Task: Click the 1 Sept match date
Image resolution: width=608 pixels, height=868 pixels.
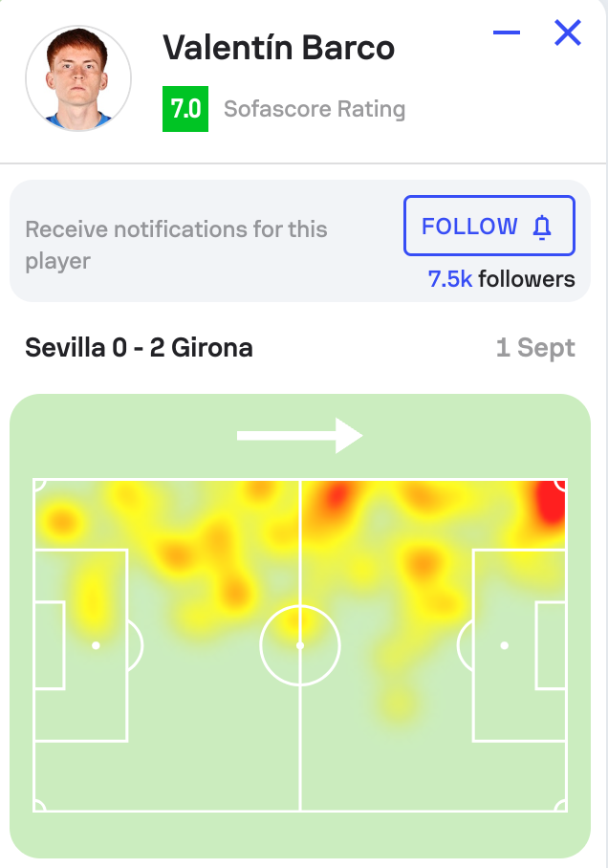Action: point(535,347)
